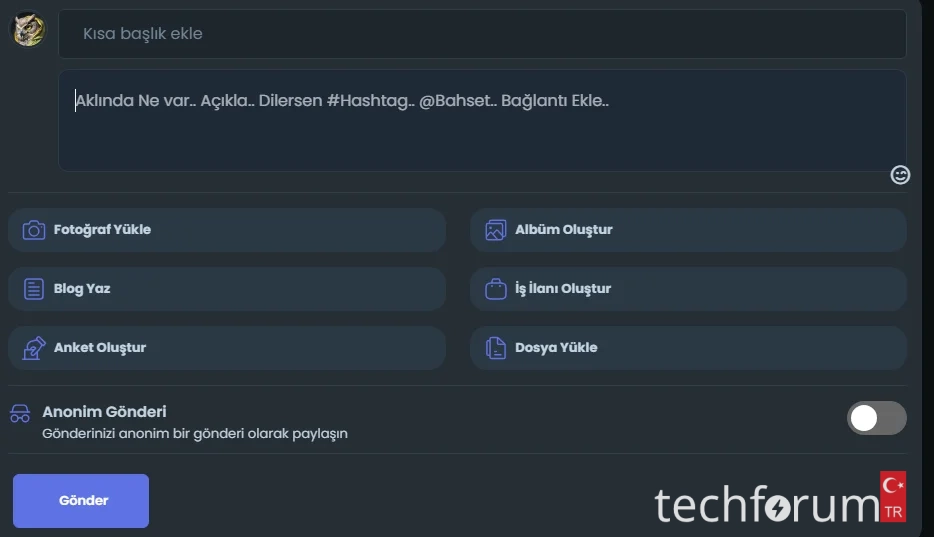Click the blog document icon
This screenshot has width=934, height=537.
tap(34, 289)
